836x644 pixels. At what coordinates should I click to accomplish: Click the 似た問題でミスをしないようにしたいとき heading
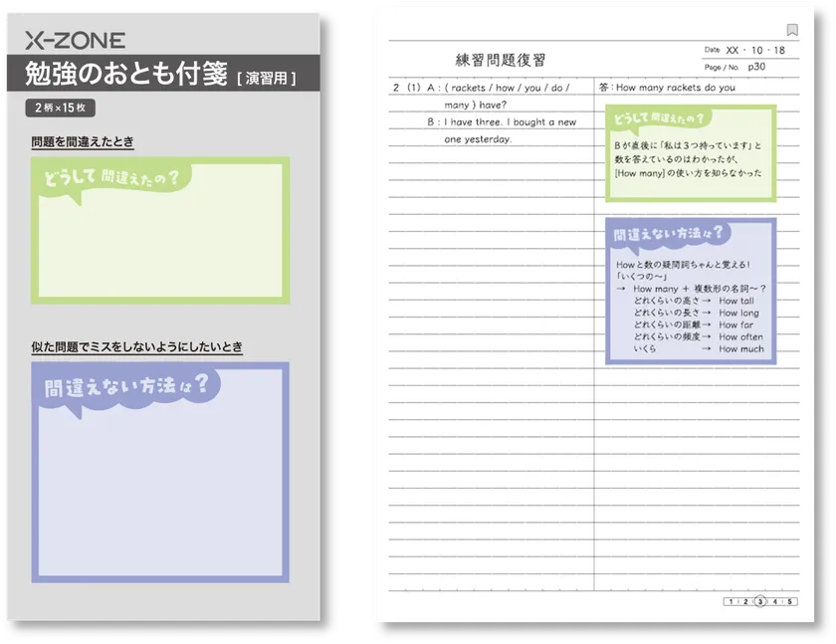point(137,347)
